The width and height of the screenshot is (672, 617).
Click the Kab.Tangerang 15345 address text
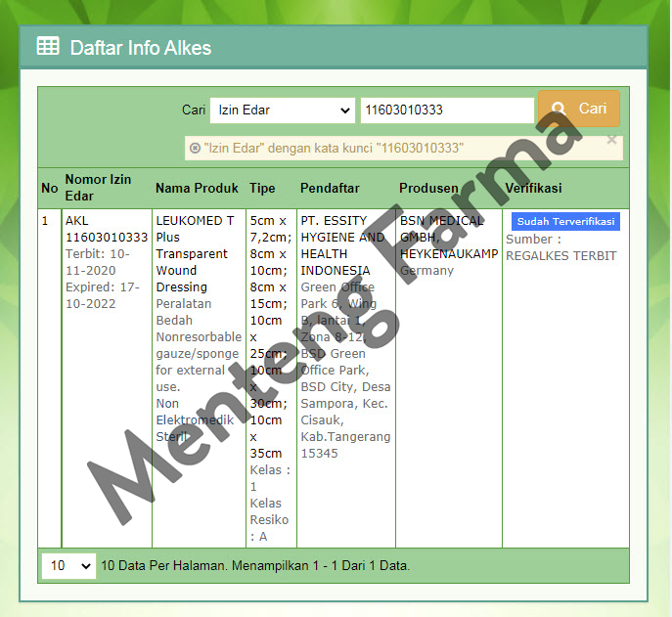(x=345, y=445)
